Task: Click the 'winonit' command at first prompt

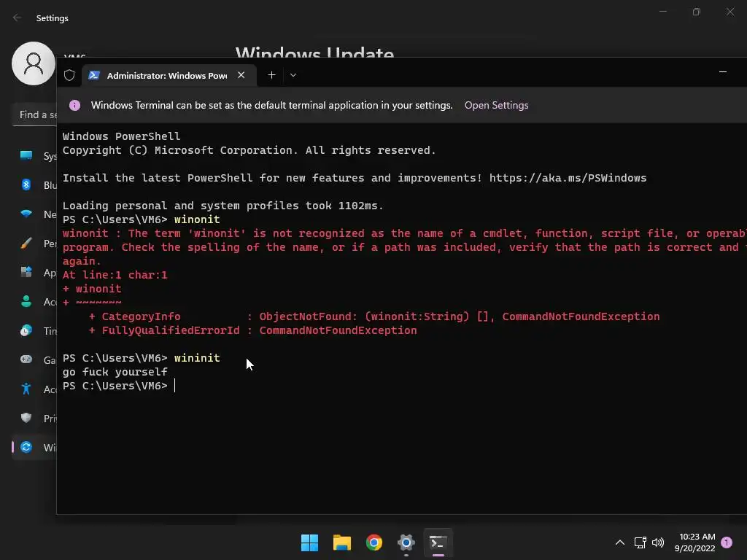Action: coord(197,219)
